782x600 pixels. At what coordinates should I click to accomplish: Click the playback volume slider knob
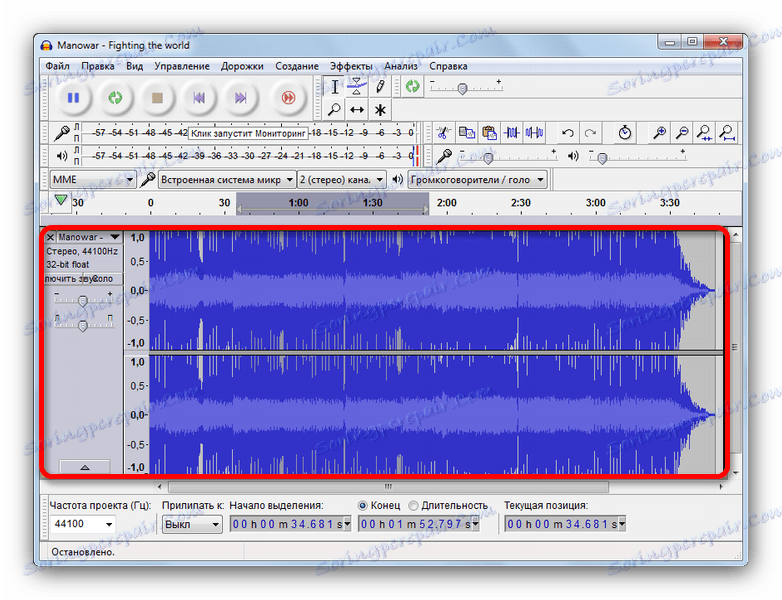602,158
